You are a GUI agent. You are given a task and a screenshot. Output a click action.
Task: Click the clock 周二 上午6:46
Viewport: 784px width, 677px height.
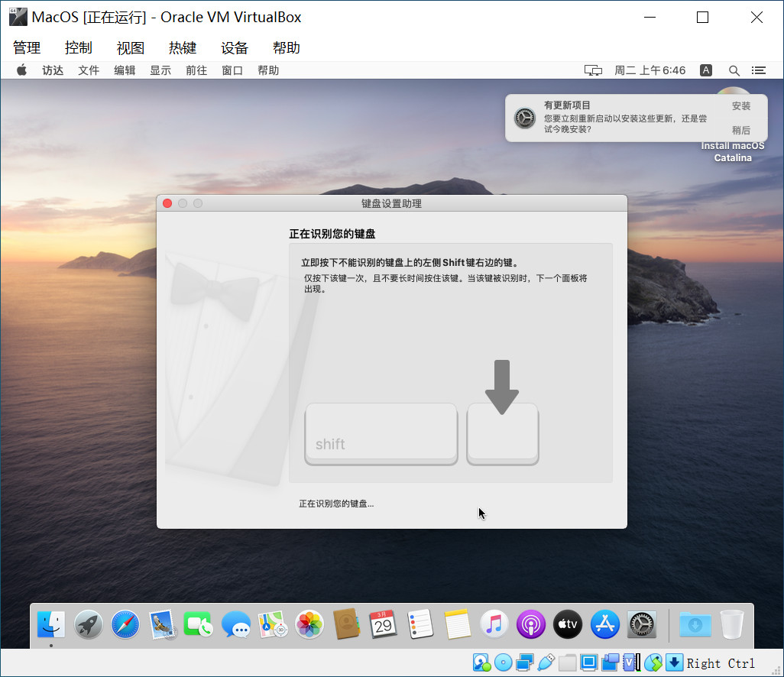[x=650, y=70]
